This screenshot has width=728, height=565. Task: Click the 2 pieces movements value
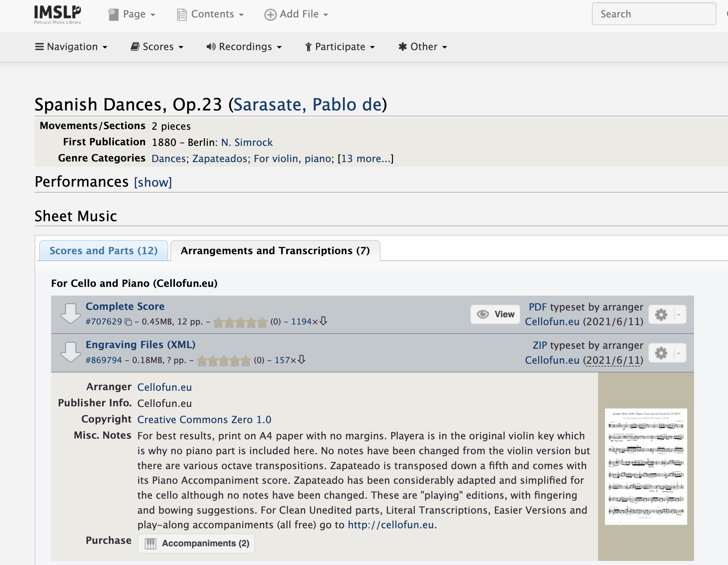171,127
